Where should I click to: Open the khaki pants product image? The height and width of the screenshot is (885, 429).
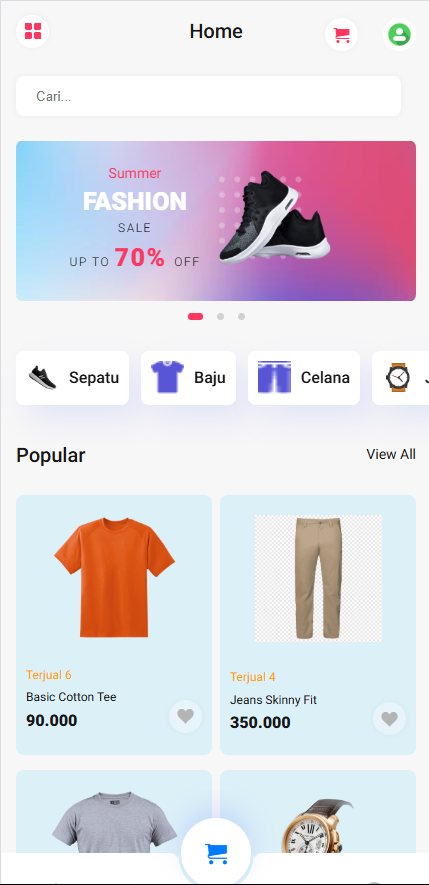point(318,578)
